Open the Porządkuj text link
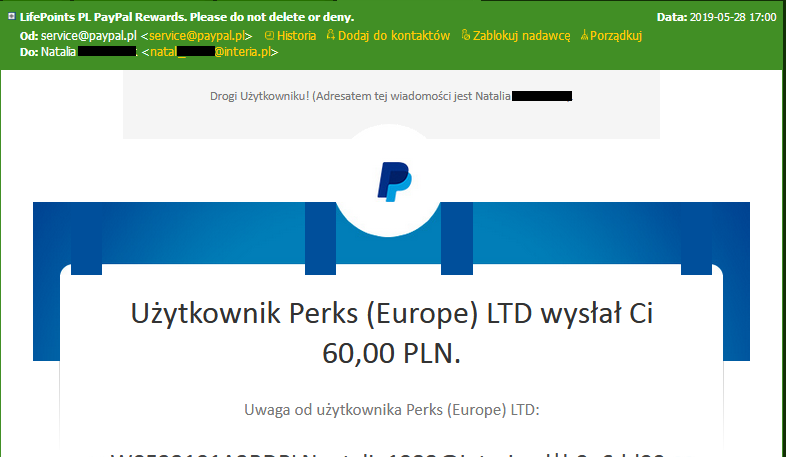This screenshot has width=786, height=457. pos(616,36)
